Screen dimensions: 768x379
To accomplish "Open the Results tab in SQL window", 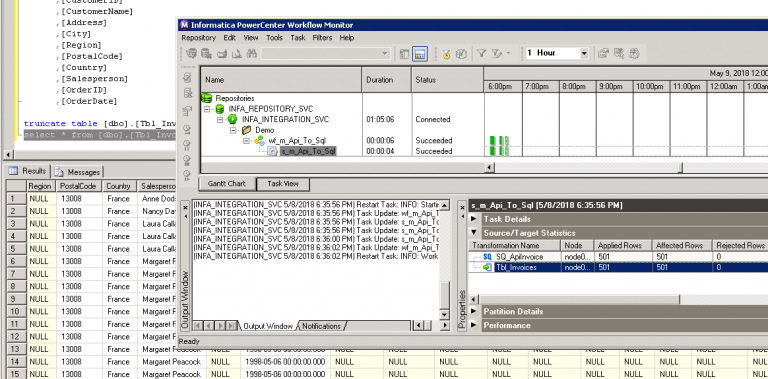I will (x=27, y=171).
